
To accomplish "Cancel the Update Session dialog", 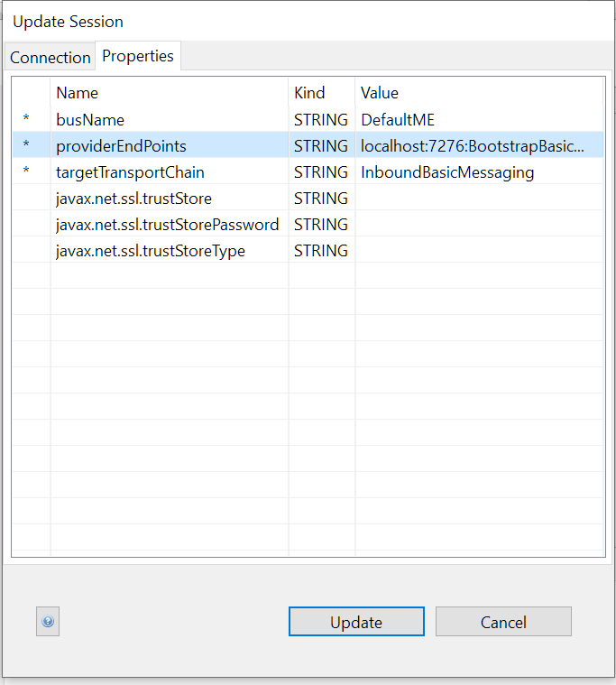I will (x=503, y=622).
